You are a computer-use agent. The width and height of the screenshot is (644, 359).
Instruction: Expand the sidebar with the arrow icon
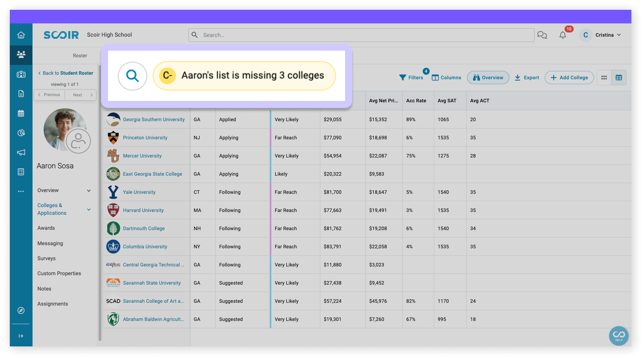pyautogui.click(x=21, y=336)
